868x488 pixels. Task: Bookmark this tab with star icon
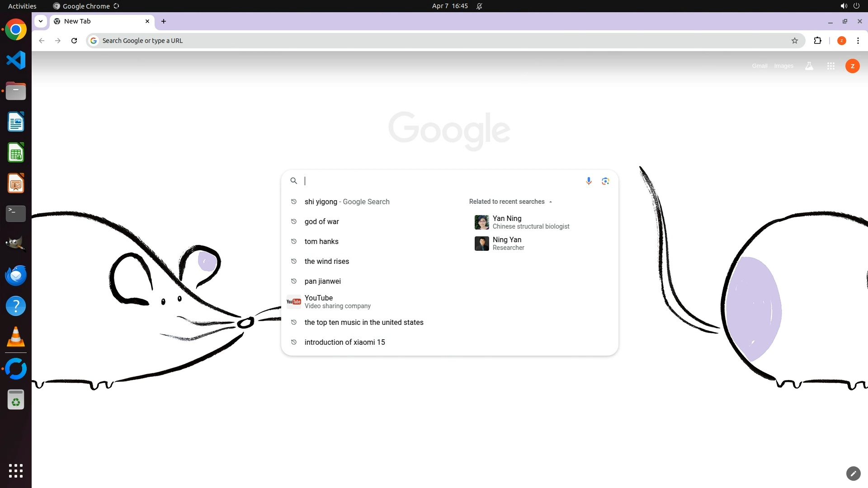tap(795, 41)
